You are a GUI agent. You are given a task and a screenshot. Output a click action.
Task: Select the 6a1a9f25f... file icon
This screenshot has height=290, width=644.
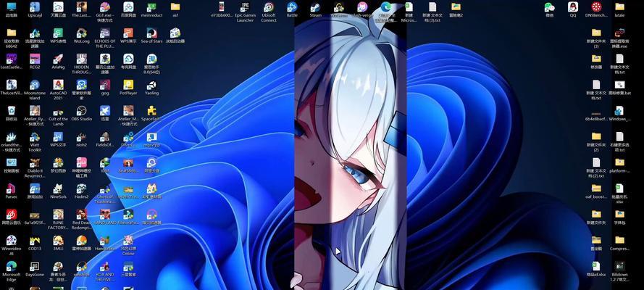point(35,217)
